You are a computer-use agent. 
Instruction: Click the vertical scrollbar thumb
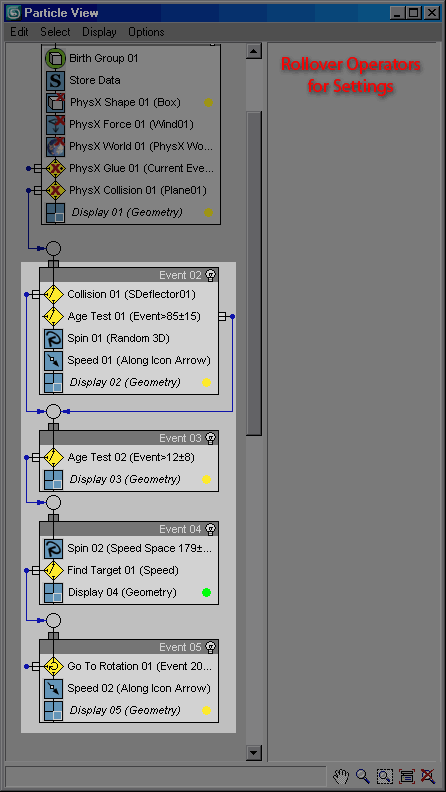click(x=254, y=273)
